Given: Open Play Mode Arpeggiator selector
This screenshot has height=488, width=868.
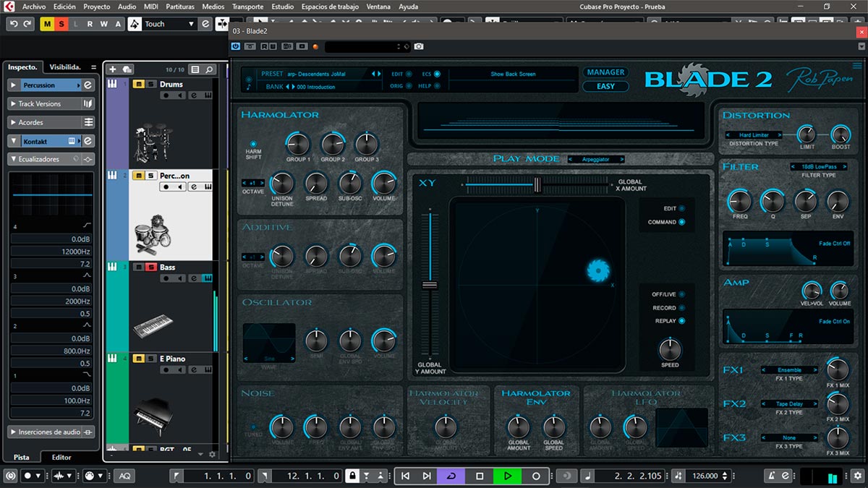Looking at the screenshot, I should click(x=596, y=159).
